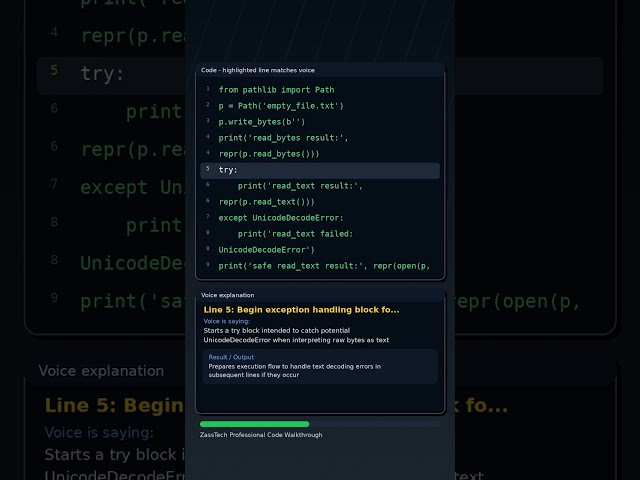Click the green progress bar under the explanation panel

254,424
